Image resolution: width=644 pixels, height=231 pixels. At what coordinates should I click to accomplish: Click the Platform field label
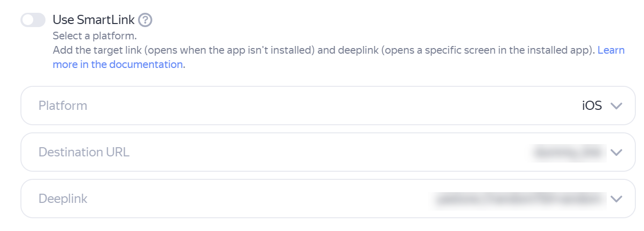click(63, 106)
